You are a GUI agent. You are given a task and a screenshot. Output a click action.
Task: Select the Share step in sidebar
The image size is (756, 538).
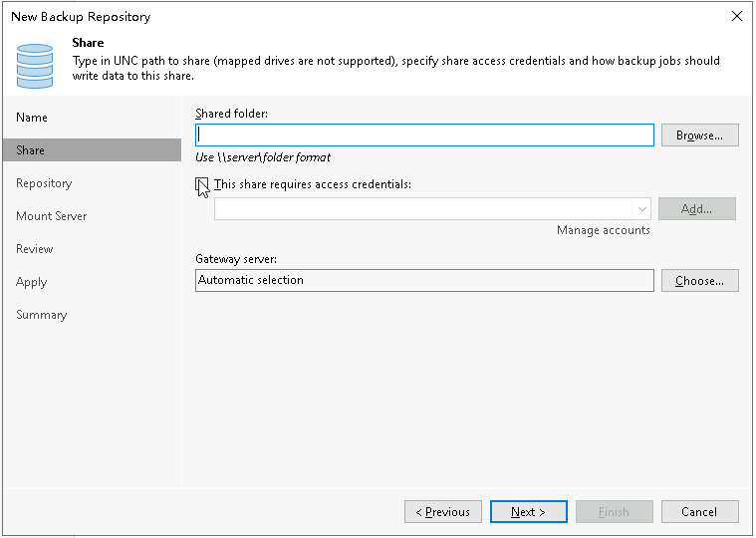pyautogui.click(x=31, y=150)
